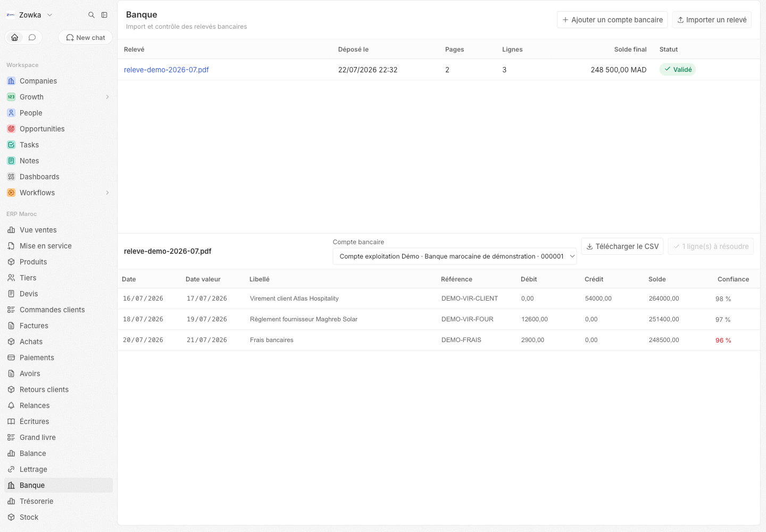Image resolution: width=766 pixels, height=532 pixels.
Task: Click the Relances bell icon
Action: (x=11, y=405)
